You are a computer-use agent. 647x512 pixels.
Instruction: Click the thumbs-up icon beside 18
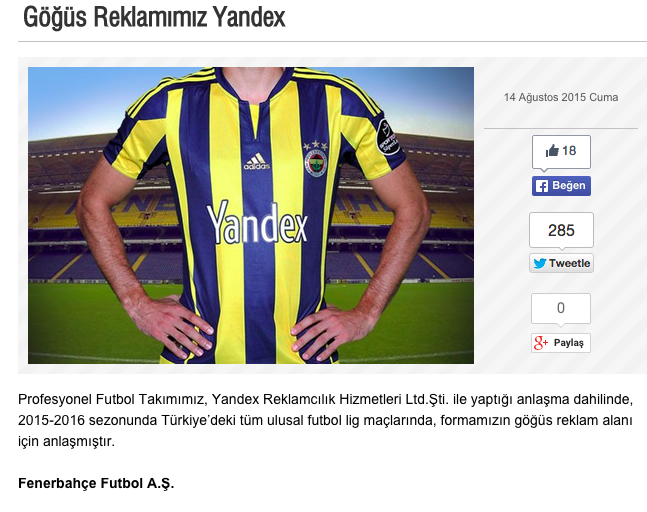552,151
